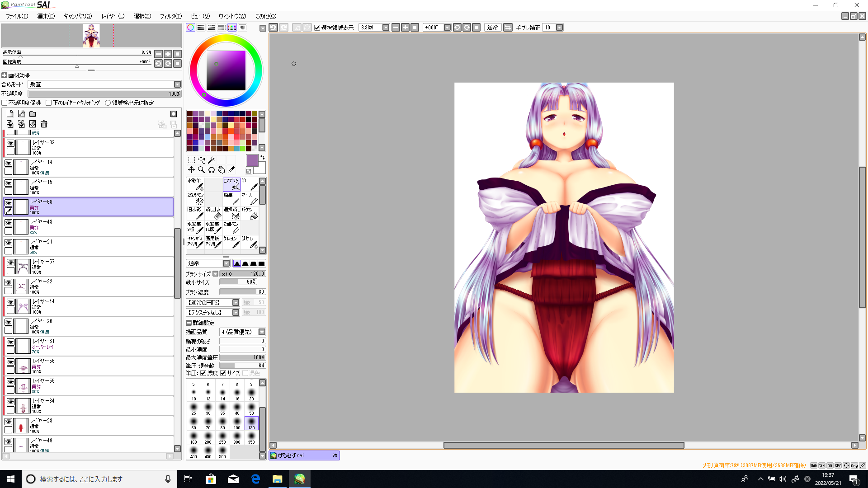Hide layer レイヤー14 with eye icon

[x=9, y=163]
